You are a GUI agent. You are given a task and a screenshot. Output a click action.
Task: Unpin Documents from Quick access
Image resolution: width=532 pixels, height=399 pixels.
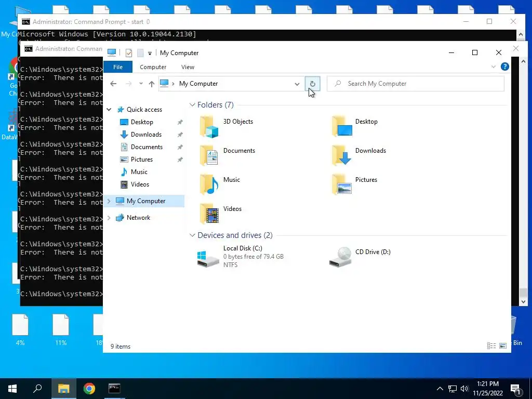(180, 147)
